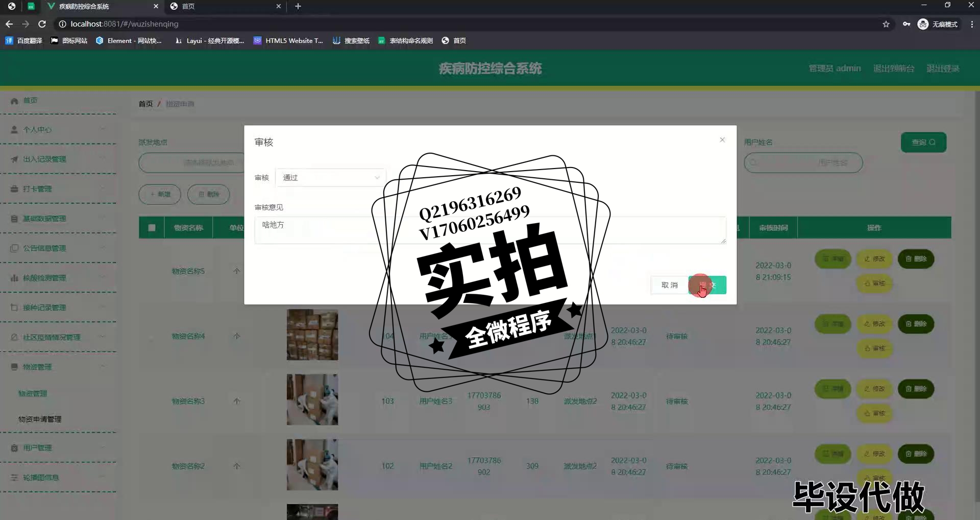Expand the 接种记录管理 sidebar menu

[x=58, y=308]
